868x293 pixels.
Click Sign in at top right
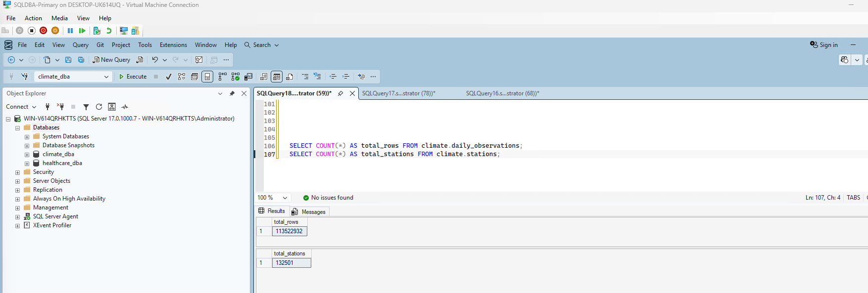[x=824, y=45]
